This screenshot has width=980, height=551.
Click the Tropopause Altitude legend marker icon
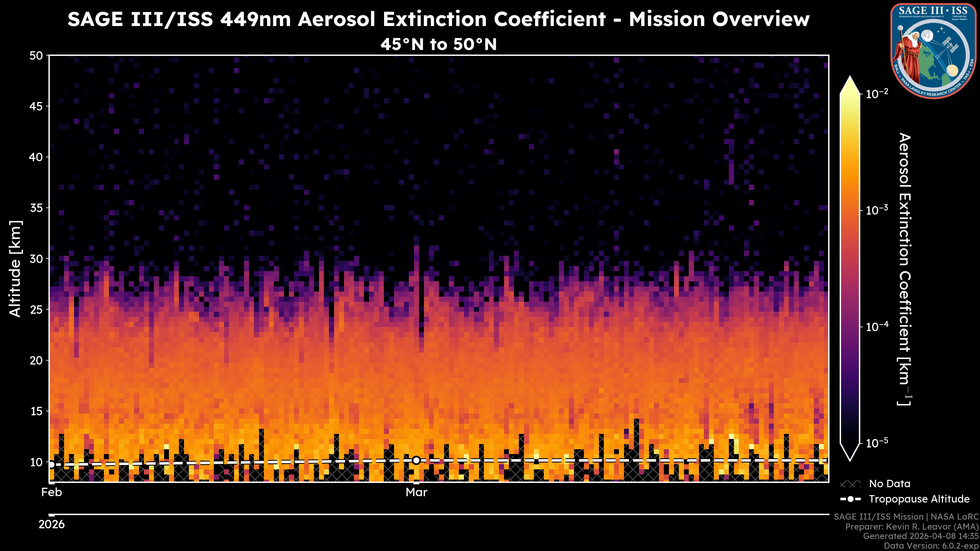(850, 499)
